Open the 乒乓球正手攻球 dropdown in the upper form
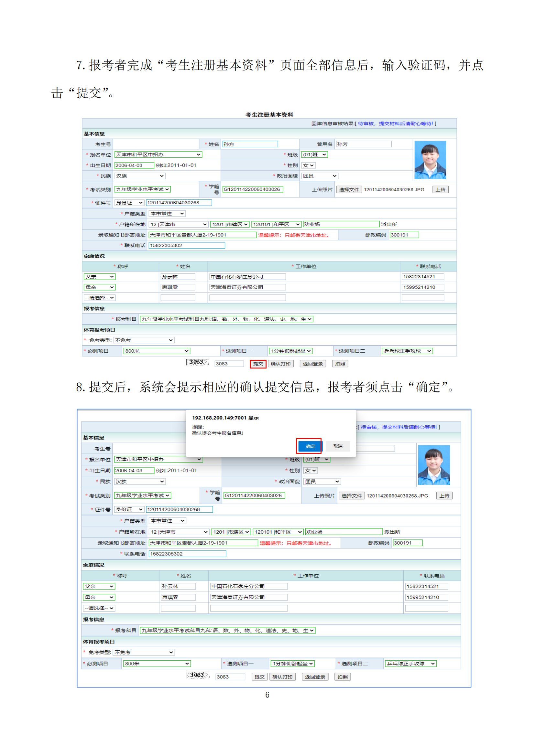This screenshot has width=535, height=756. click(x=407, y=351)
